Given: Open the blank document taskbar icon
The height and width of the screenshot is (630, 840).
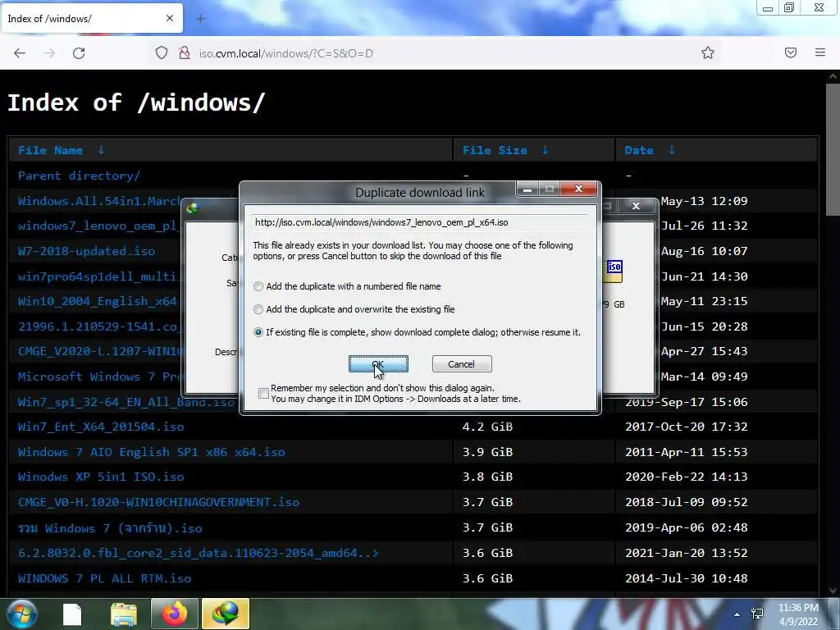Looking at the screenshot, I should (72, 614).
